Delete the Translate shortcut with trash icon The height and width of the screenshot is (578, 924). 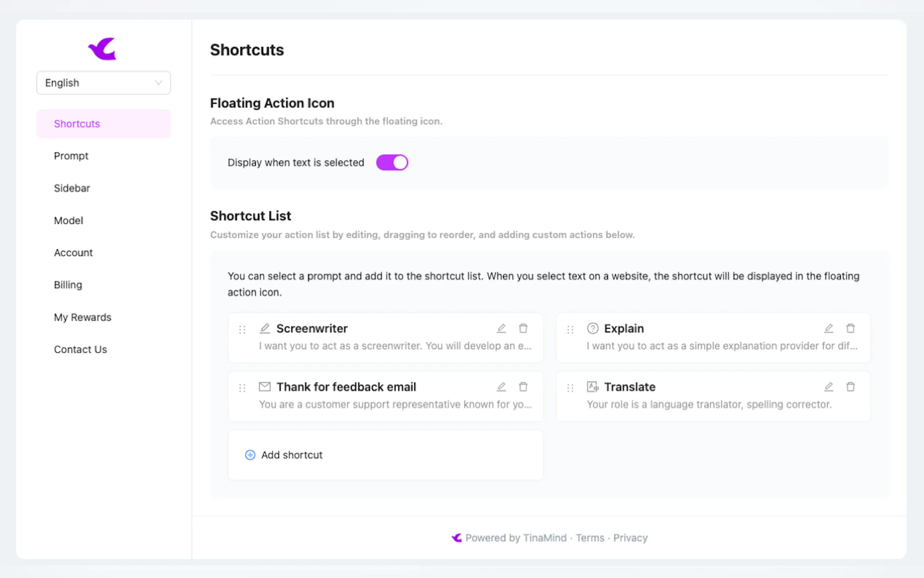(850, 387)
